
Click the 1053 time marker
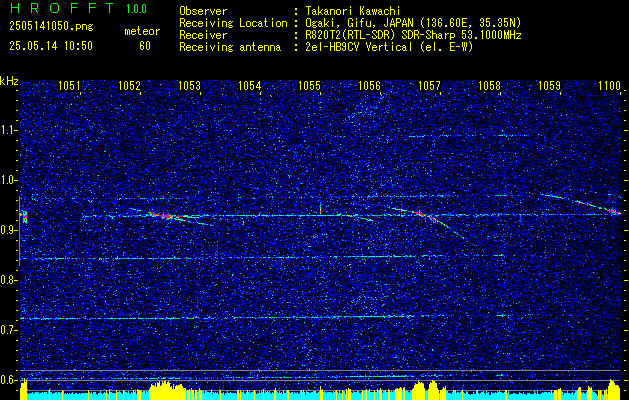point(189,85)
